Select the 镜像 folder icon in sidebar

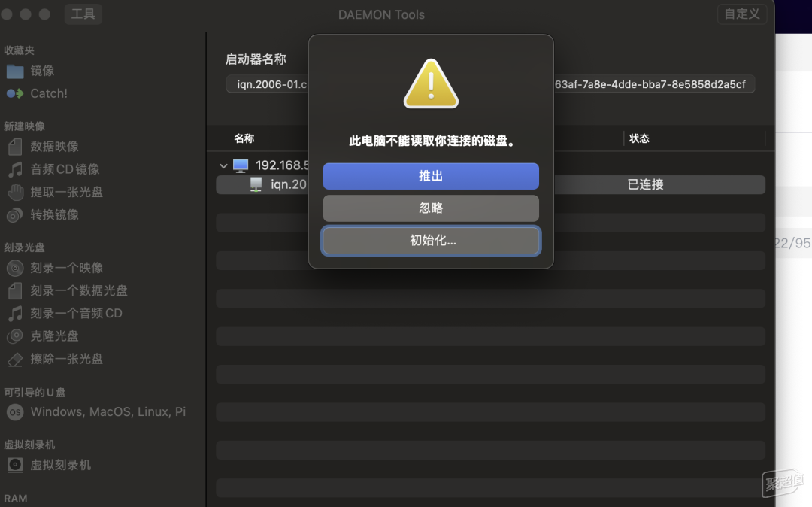pyautogui.click(x=15, y=71)
